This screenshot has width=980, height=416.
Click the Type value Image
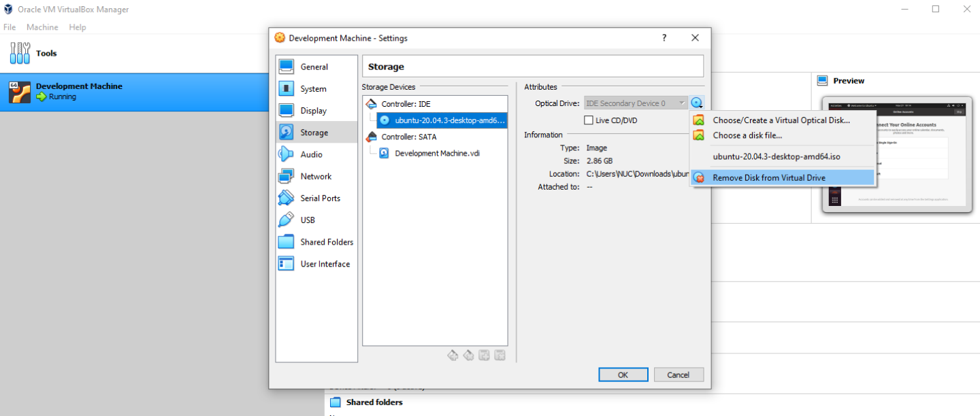pos(596,148)
